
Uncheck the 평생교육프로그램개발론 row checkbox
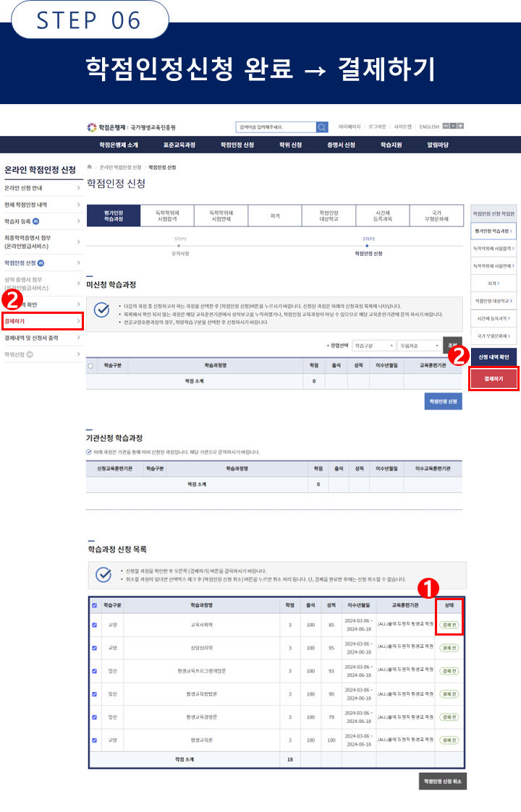94,671
